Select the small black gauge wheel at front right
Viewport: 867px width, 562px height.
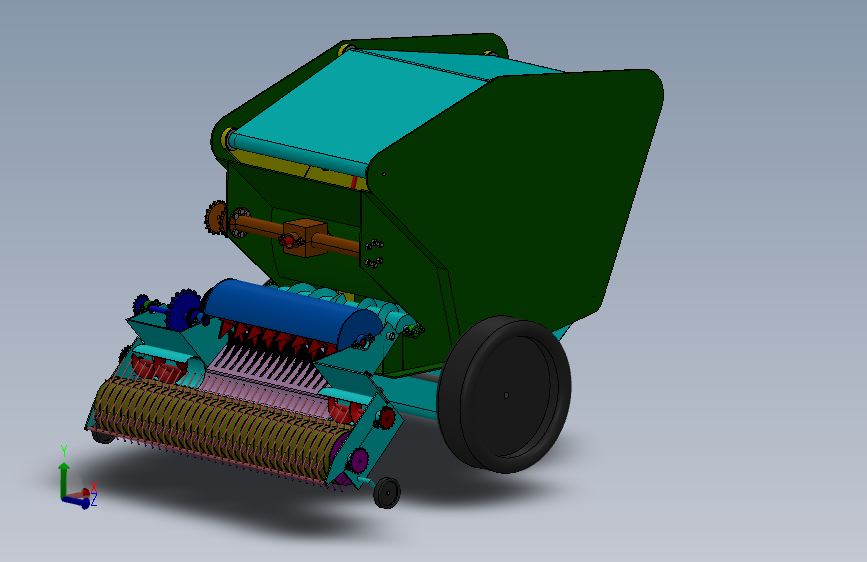click(x=387, y=493)
